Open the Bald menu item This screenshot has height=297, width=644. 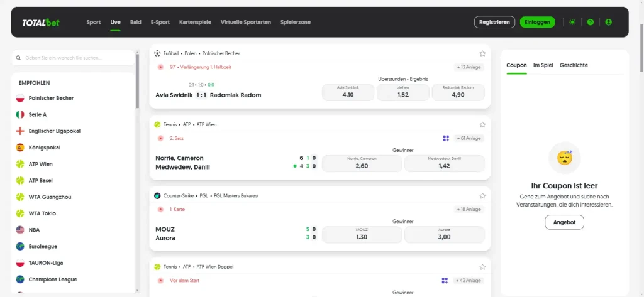[136, 22]
